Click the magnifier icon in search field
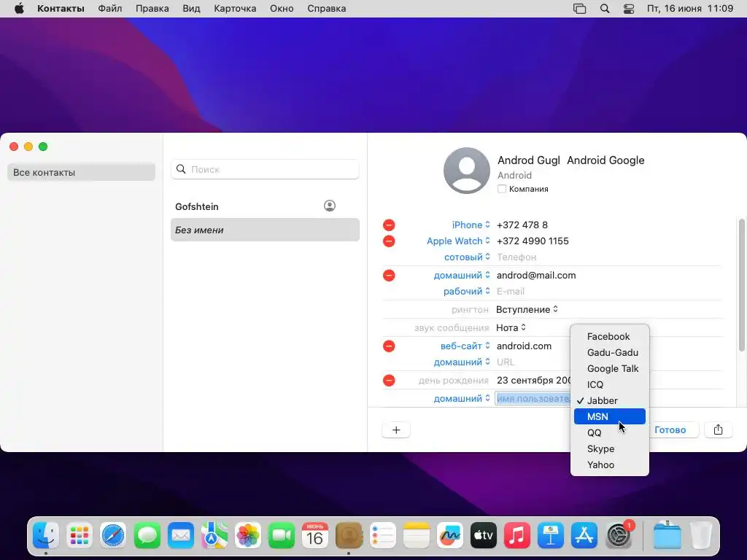The image size is (747, 560). 181,169
